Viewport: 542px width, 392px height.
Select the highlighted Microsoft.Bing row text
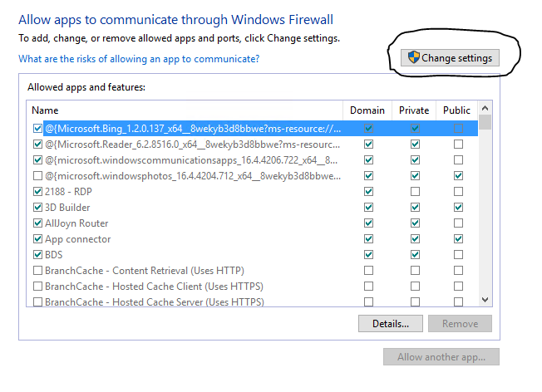(193, 129)
